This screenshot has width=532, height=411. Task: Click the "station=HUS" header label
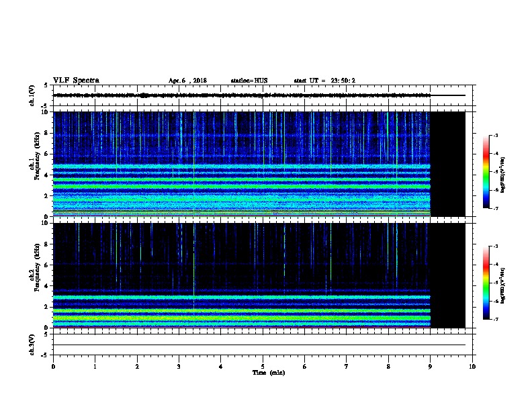(249, 81)
